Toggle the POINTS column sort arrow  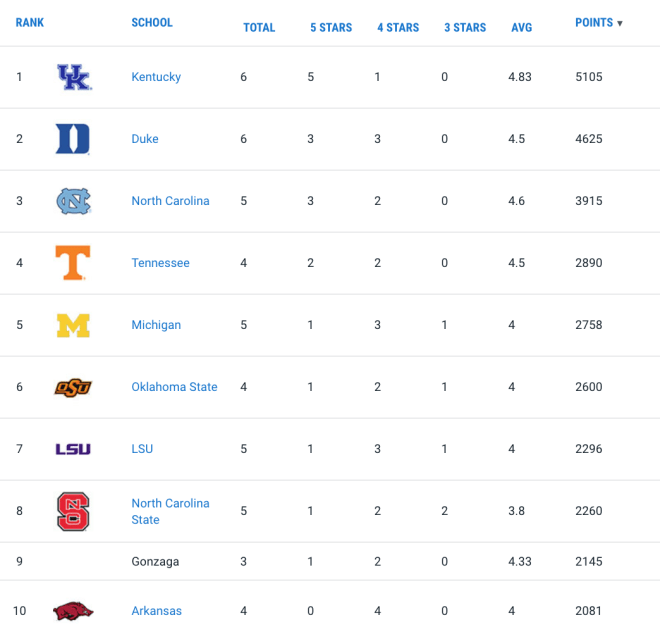pos(620,23)
